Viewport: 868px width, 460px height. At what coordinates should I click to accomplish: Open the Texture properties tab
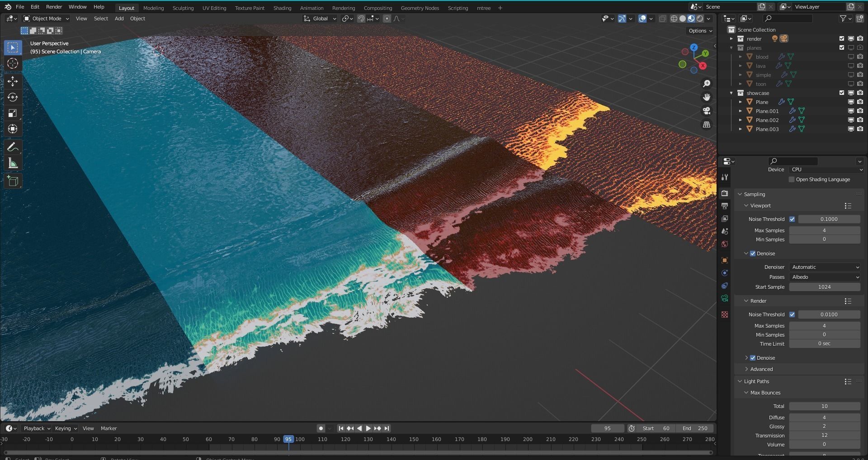pos(725,314)
